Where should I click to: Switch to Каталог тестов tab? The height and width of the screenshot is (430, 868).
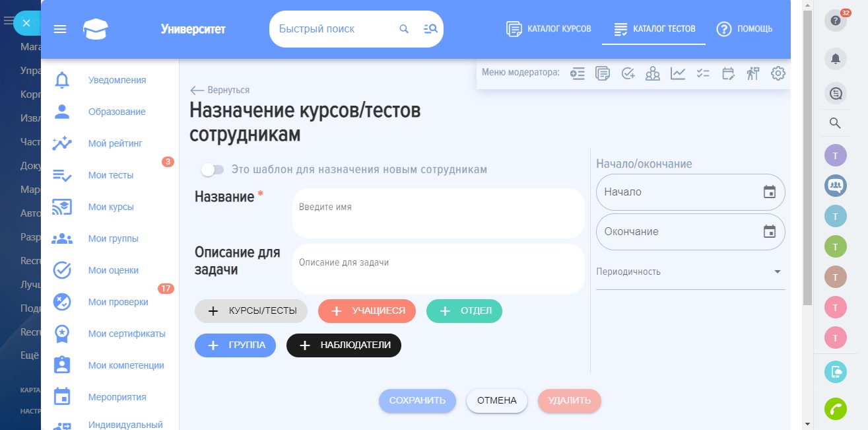[x=654, y=29]
